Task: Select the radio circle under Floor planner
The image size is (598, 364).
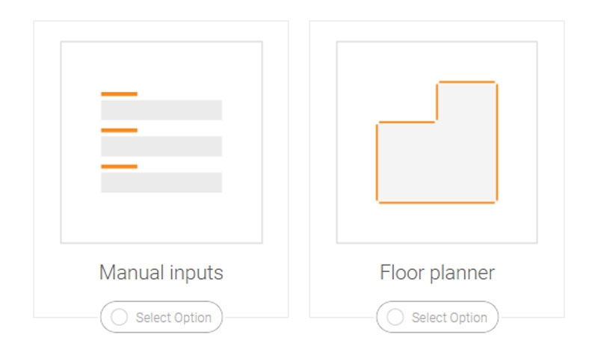Action: coord(395,318)
